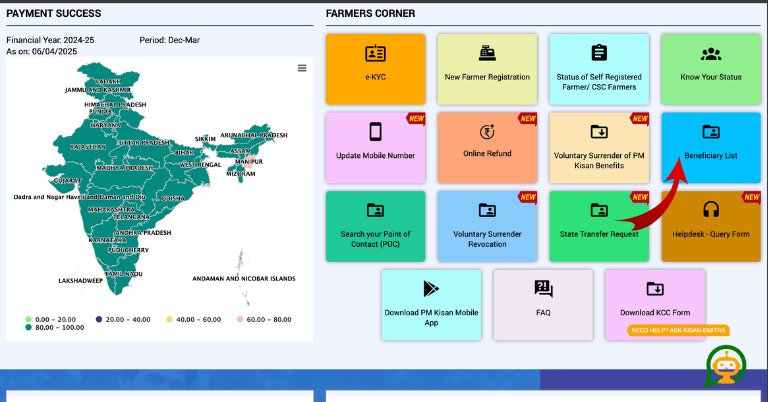Open Search your Point of Contact tile
The image size is (768, 402).
click(x=375, y=226)
